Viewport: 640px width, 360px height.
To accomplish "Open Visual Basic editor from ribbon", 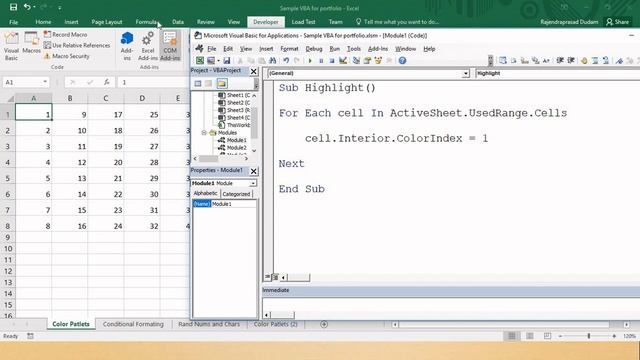I will 11,46.
